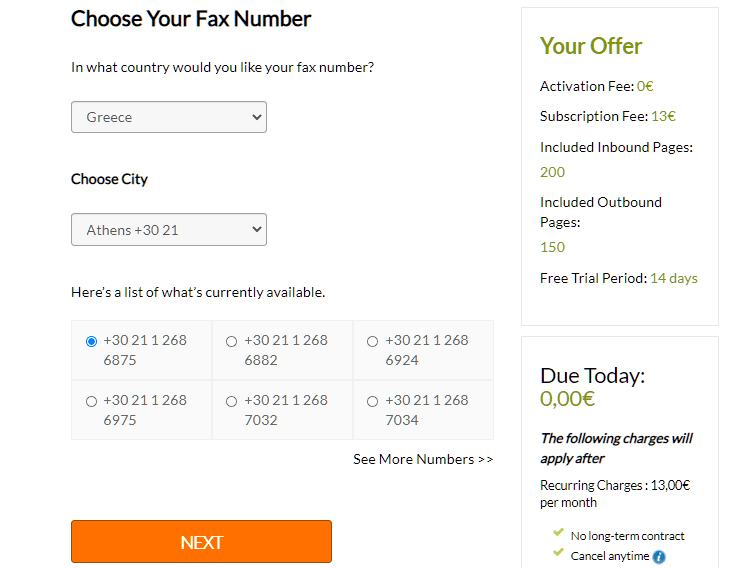Pick the number ending in 7034
Image resolution: width=749 pixels, height=568 pixels.
(373, 401)
